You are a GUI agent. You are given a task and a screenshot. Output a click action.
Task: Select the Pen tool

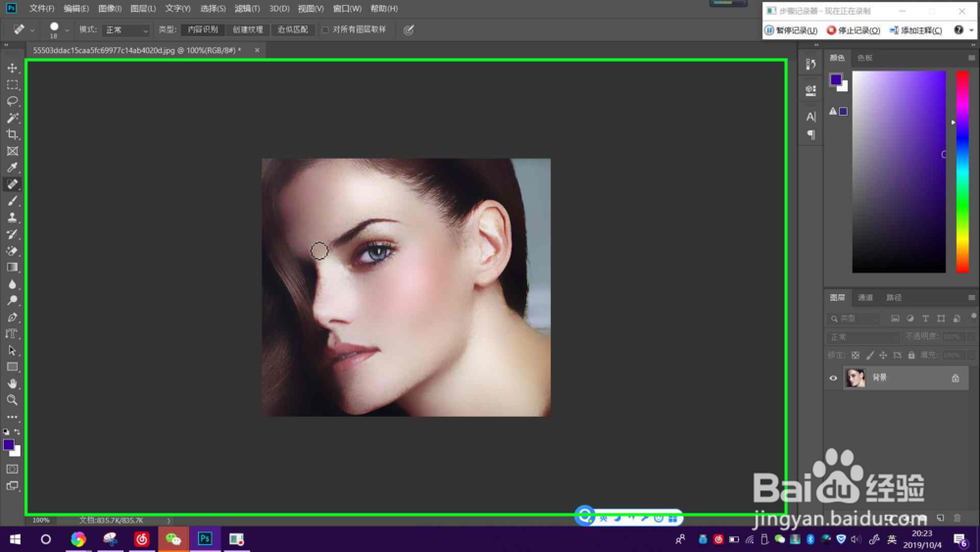click(12, 317)
